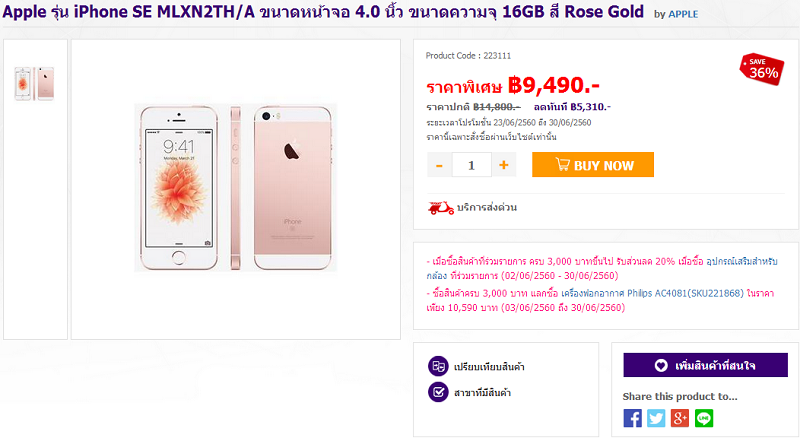Decrease quantity with the minus button

439,165
